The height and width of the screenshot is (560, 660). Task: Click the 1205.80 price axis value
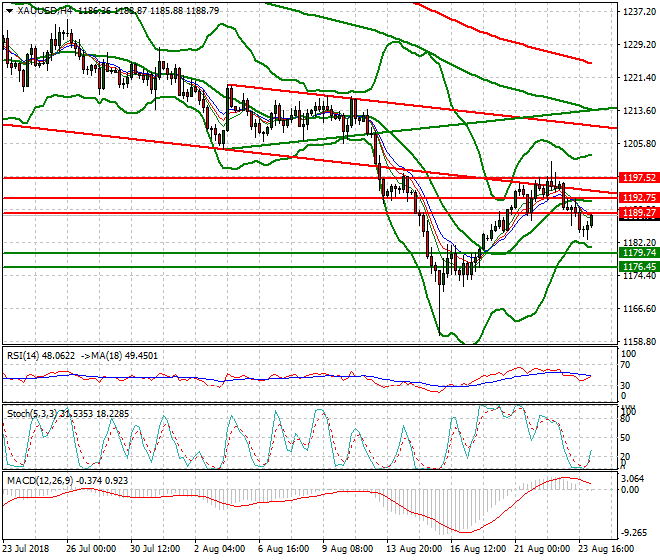[639, 144]
